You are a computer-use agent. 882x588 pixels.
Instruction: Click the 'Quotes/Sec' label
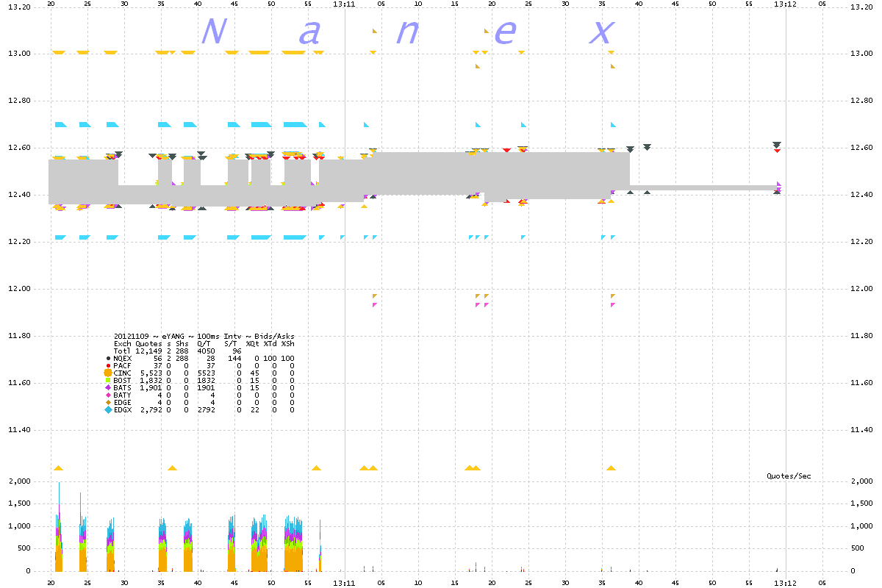tap(789, 476)
